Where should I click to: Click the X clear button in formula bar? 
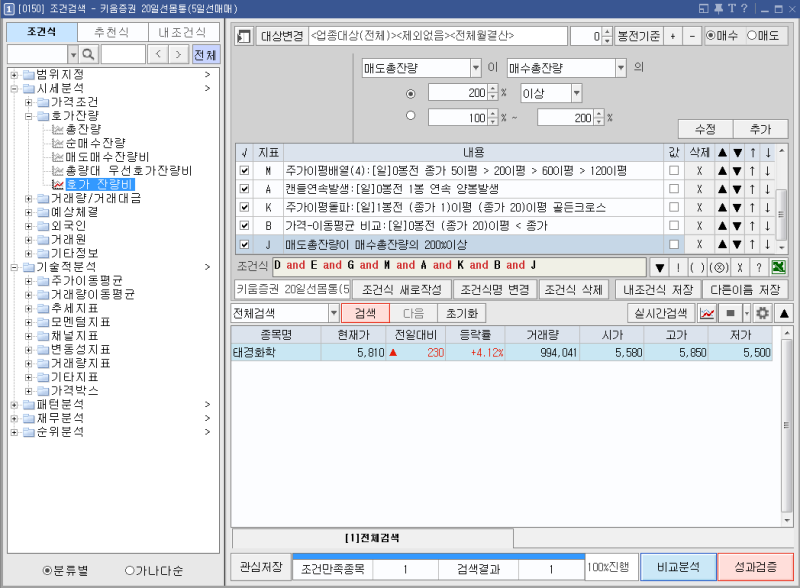tap(740, 267)
